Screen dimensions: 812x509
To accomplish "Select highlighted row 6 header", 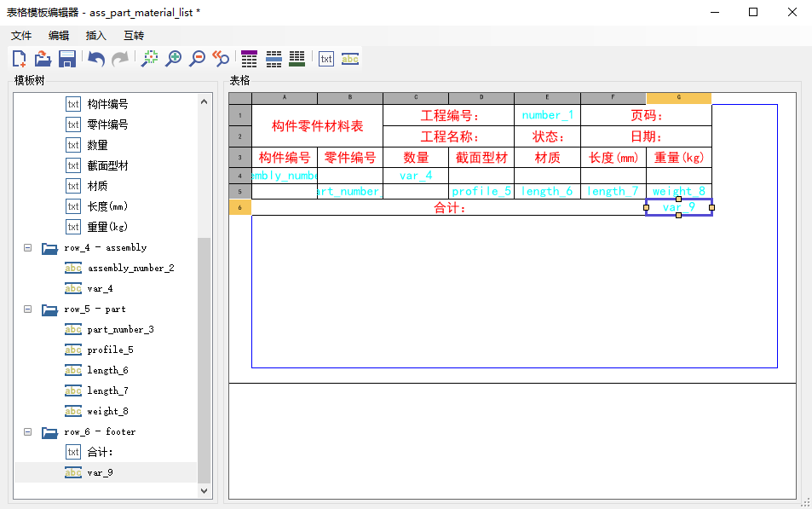I will 240,207.
